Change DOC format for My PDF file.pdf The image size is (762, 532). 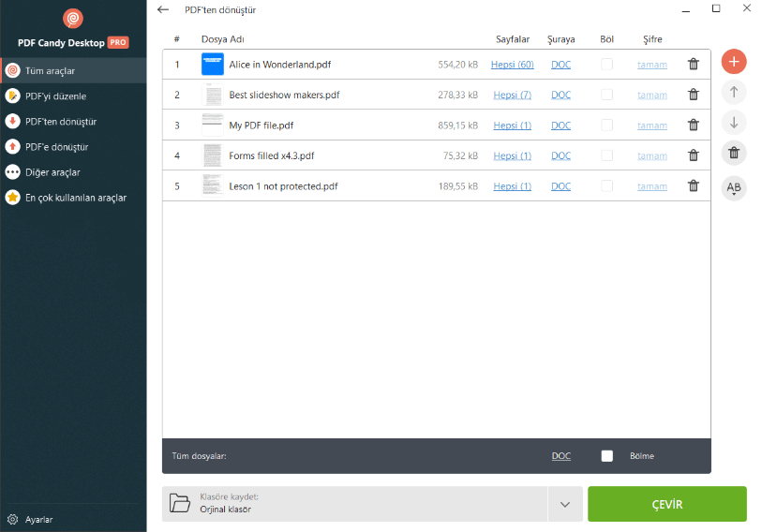(560, 126)
